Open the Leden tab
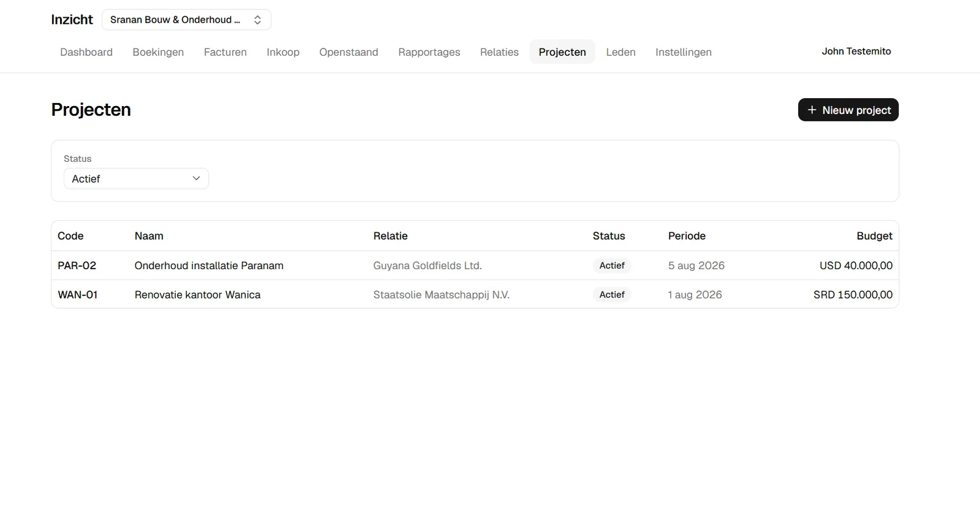Viewport: 980px width, 521px height. [x=620, y=52]
